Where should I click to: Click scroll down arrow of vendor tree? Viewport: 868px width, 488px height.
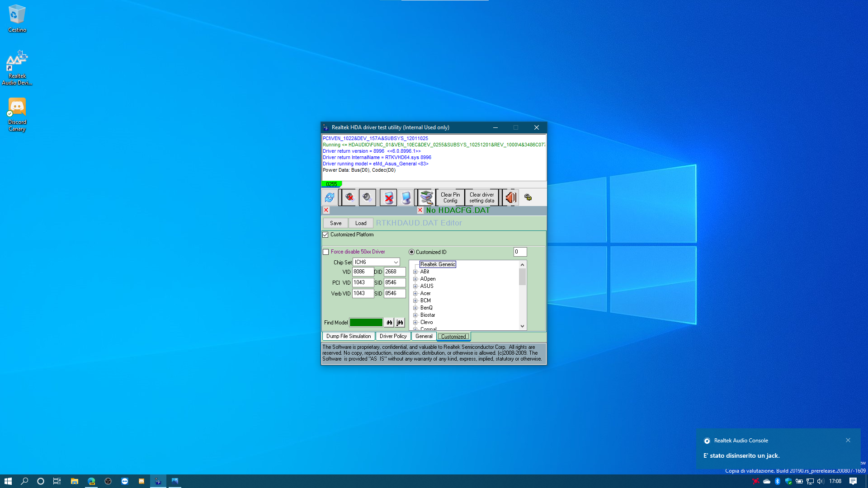coord(522,326)
